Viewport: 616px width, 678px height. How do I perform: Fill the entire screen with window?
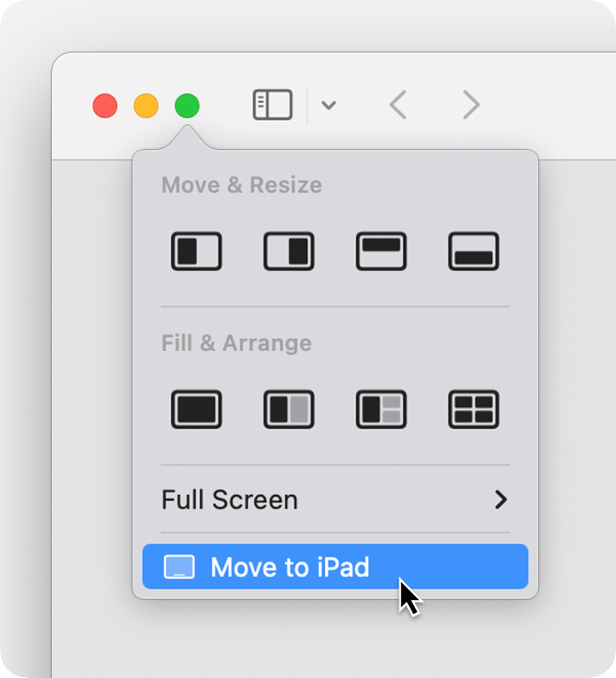point(196,409)
